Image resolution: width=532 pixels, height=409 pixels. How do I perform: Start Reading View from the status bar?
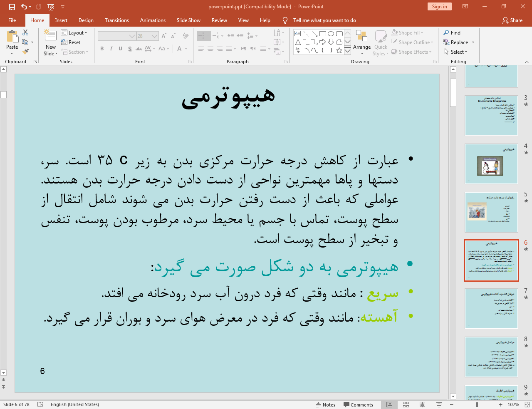pyautogui.click(x=422, y=404)
